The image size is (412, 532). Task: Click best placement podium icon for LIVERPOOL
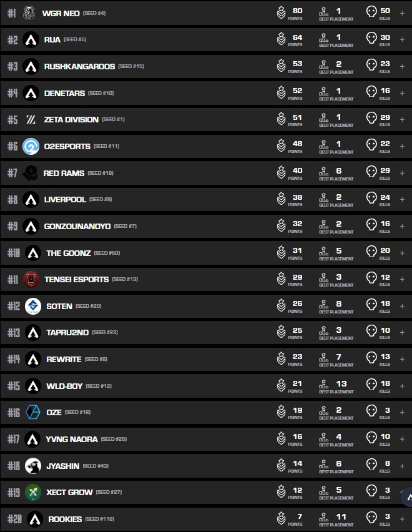(x=323, y=199)
